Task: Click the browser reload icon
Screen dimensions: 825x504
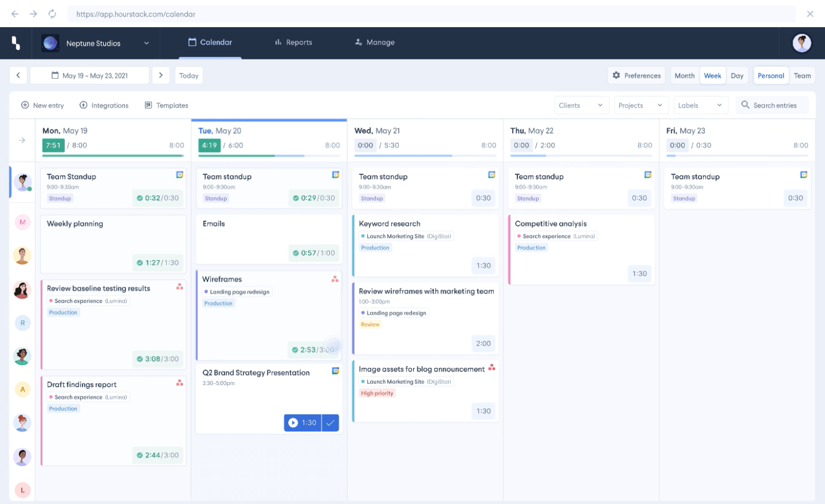Action: (52, 14)
